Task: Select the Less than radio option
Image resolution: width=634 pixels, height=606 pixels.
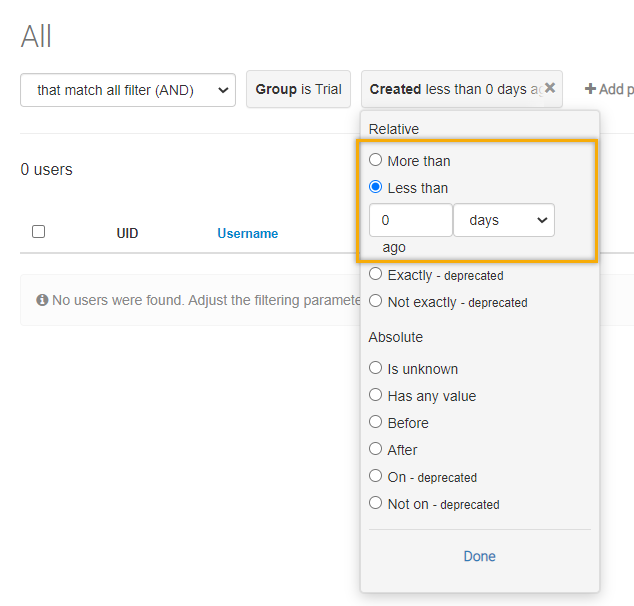Action: pyautogui.click(x=375, y=187)
